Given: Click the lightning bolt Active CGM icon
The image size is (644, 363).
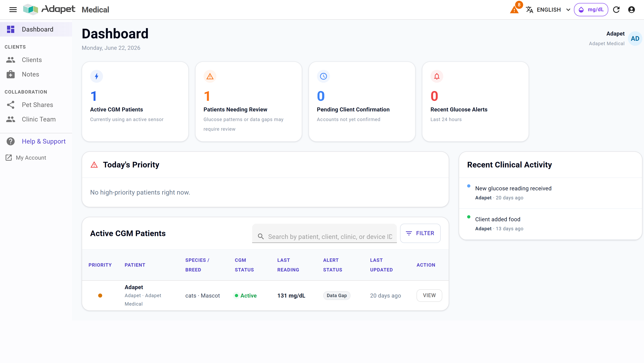Looking at the screenshot, I should pyautogui.click(x=97, y=76).
